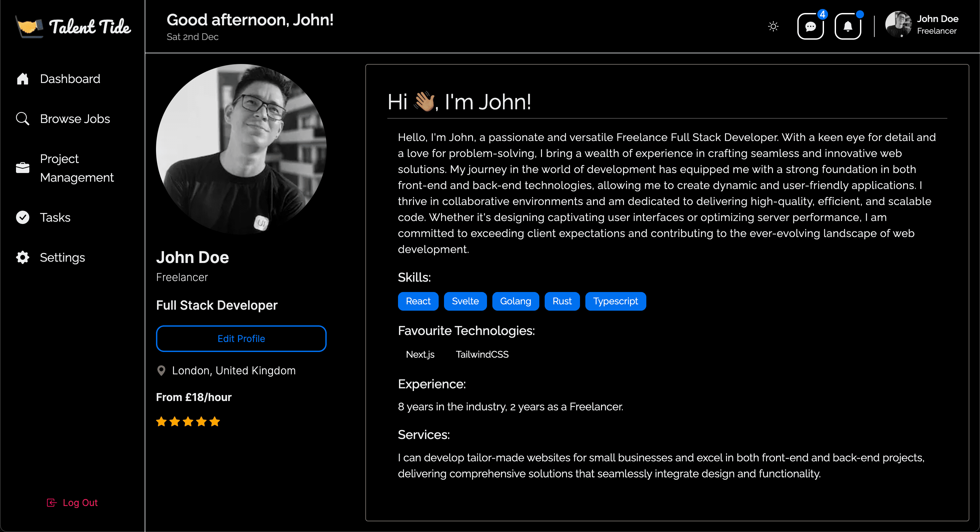
Task: Click the 'Services:' heading
Action: coord(424,435)
